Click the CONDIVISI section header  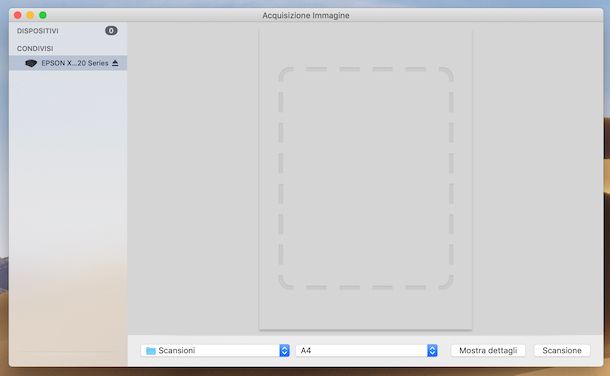pos(35,49)
